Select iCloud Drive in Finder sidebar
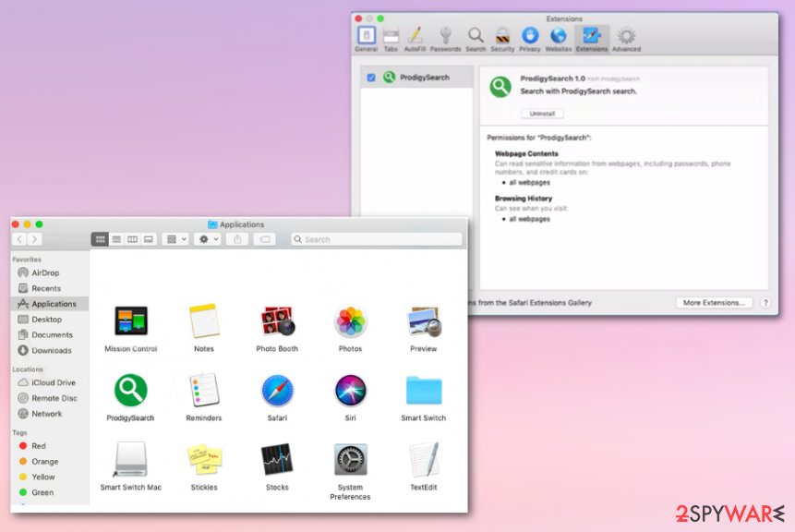 tap(50, 382)
